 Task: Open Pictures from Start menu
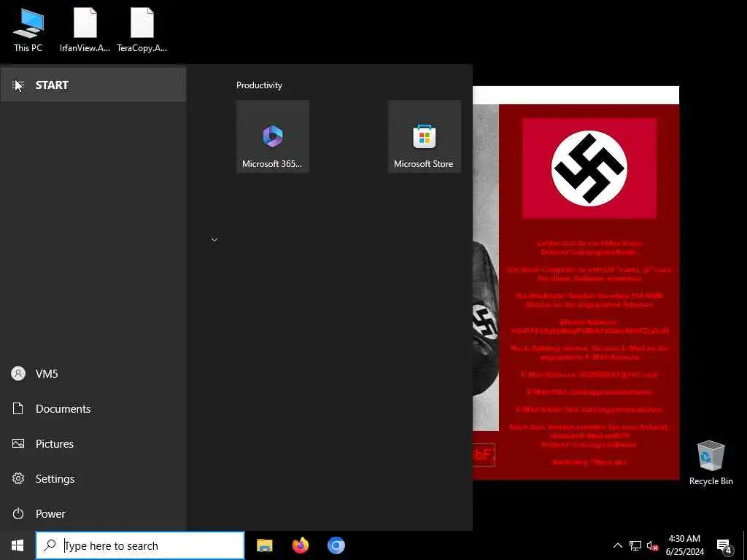coord(93,443)
